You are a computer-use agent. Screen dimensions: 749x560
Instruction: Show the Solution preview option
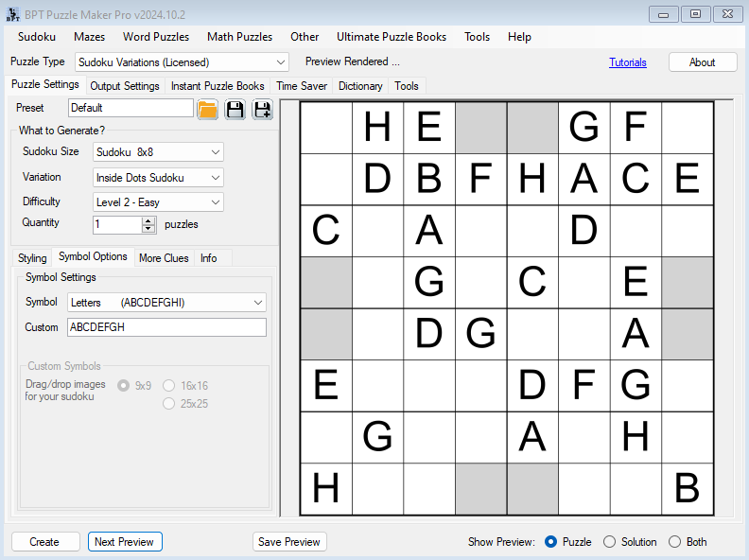(x=610, y=542)
